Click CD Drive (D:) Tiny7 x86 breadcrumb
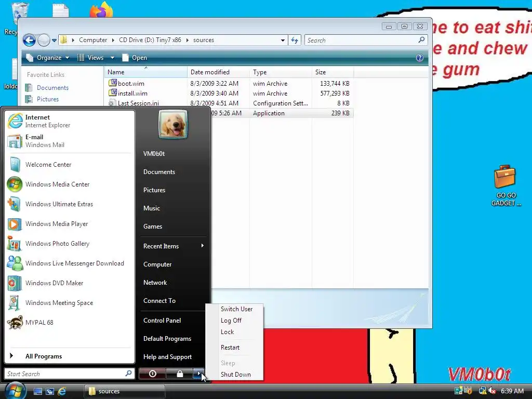Image resolution: width=532 pixels, height=399 pixels. click(150, 40)
